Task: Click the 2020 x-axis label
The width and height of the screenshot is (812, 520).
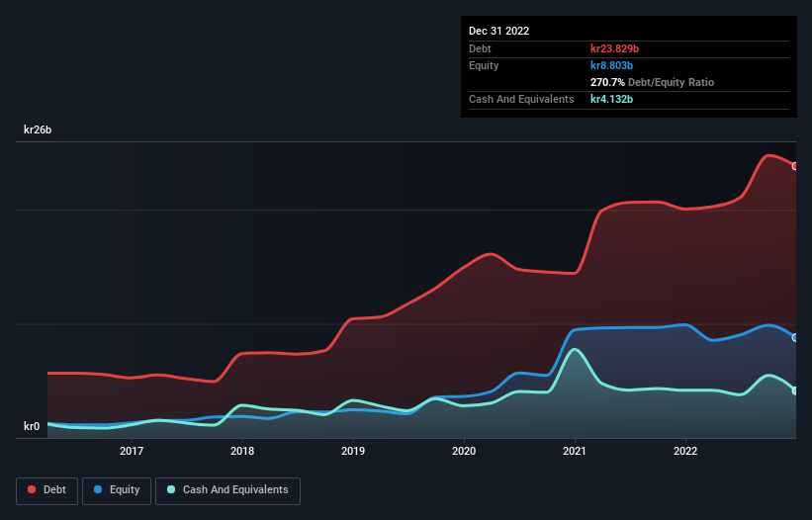Action: (464, 451)
